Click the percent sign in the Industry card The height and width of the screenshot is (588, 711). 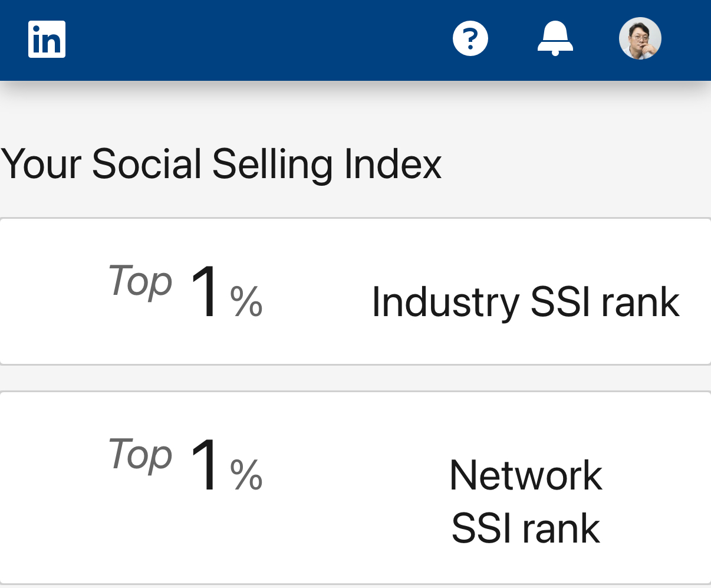click(x=246, y=301)
